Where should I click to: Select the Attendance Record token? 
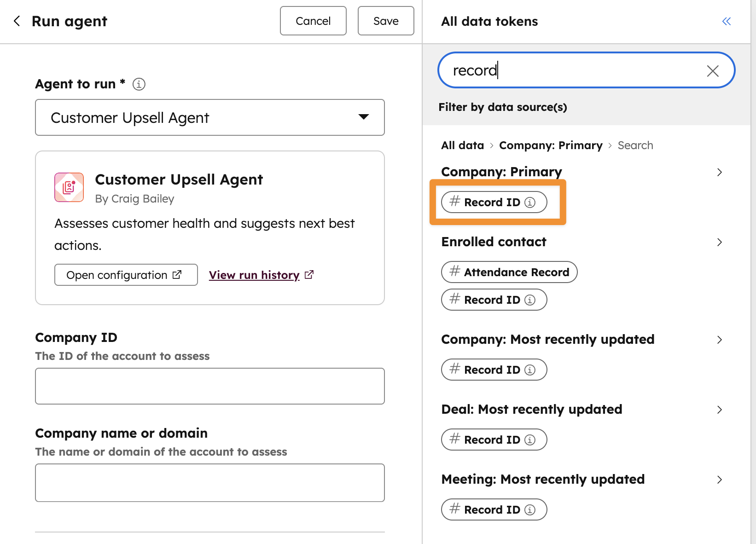coord(509,272)
